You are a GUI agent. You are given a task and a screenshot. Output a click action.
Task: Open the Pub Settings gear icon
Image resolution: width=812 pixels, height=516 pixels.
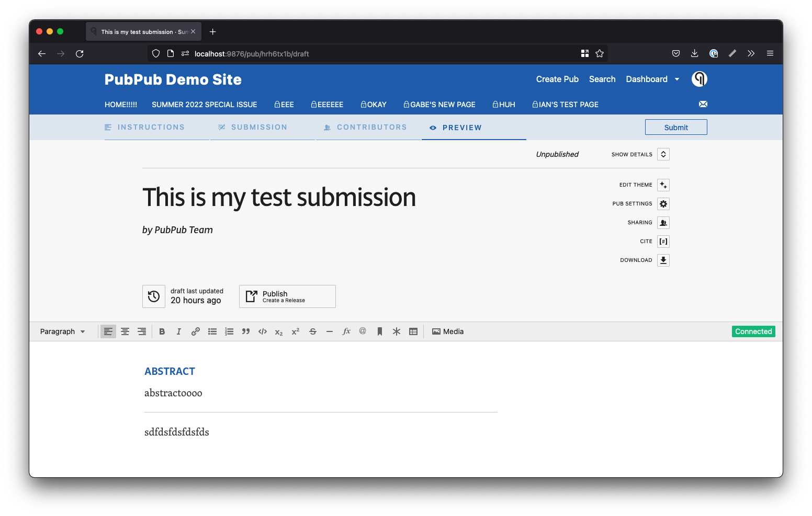coord(663,203)
